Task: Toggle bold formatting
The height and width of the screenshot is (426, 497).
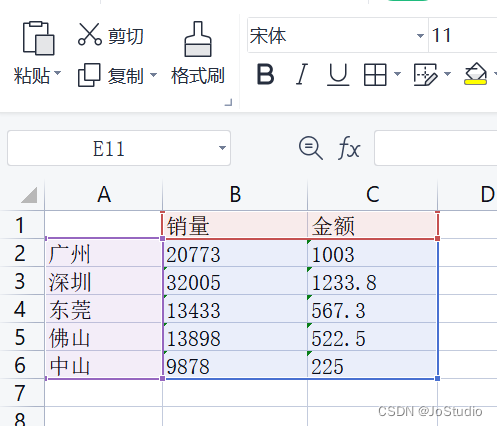Action: pyautogui.click(x=265, y=74)
